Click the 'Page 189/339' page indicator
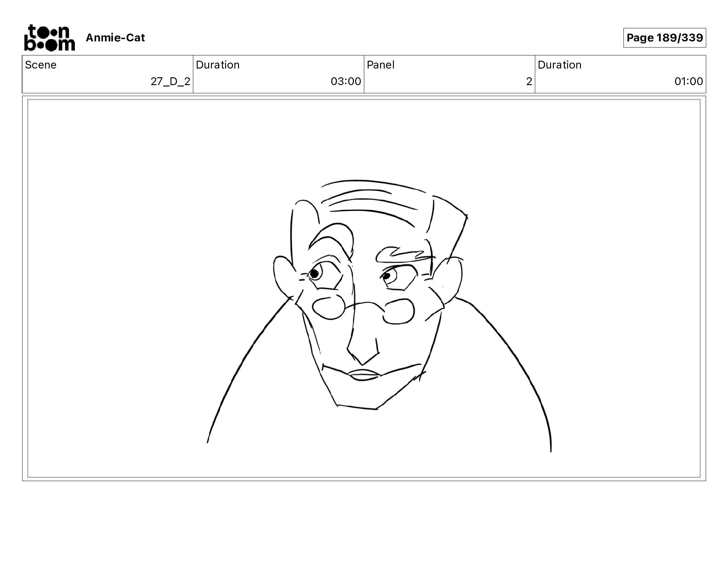 click(665, 38)
